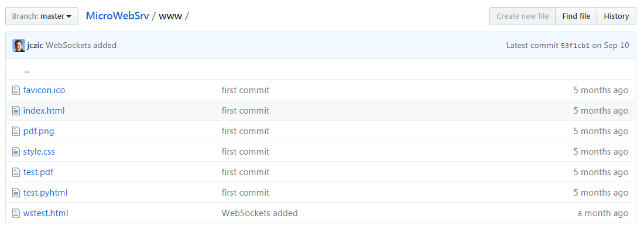The height and width of the screenshot is (229, 644).
Task: Open the 'first commit' message for style.css
Action: [246, 152]
